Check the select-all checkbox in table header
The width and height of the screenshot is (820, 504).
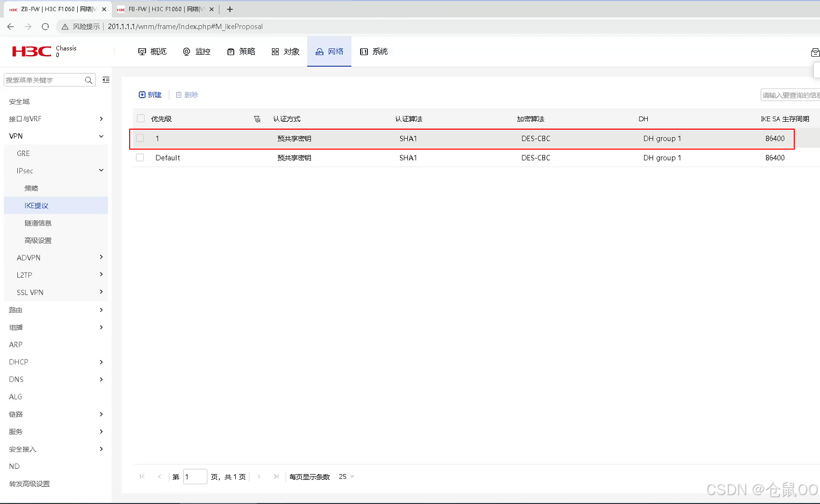click(140, 118)
